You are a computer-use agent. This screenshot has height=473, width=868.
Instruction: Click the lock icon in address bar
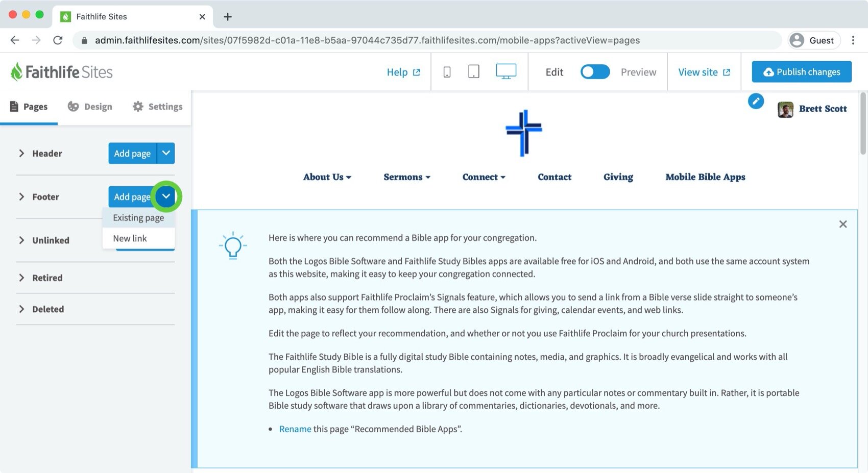(84, 40)
